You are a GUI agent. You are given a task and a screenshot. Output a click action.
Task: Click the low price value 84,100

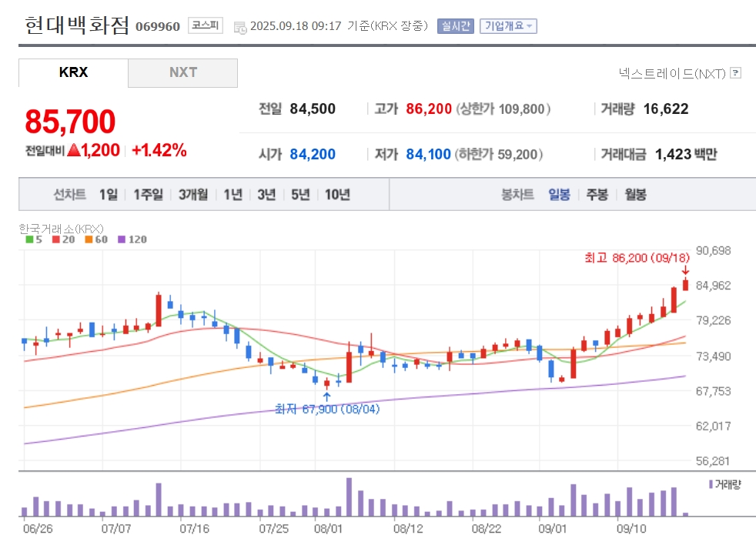(x=428, y=154)
